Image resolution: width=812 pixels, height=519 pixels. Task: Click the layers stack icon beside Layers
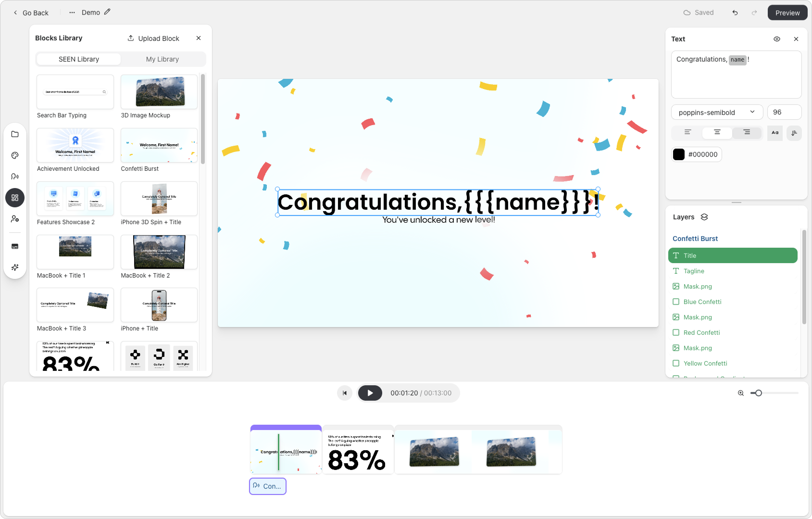[704, 217]
